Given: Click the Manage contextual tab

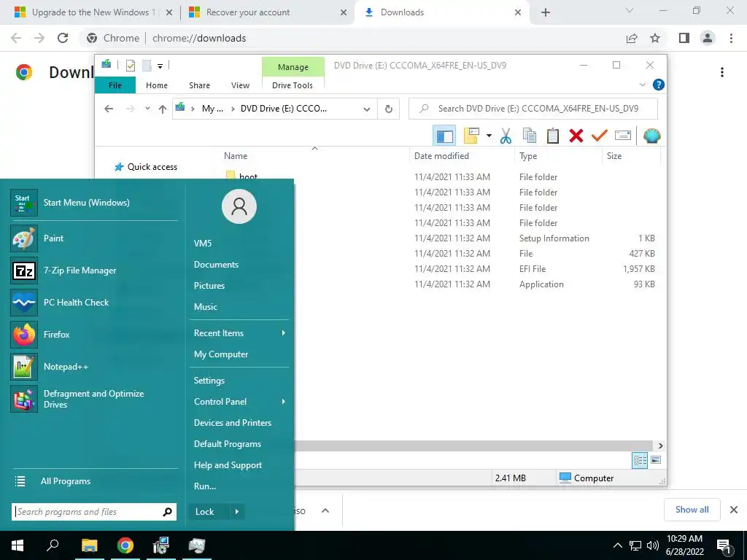Looking at the screenshot, I should (293, 67).
